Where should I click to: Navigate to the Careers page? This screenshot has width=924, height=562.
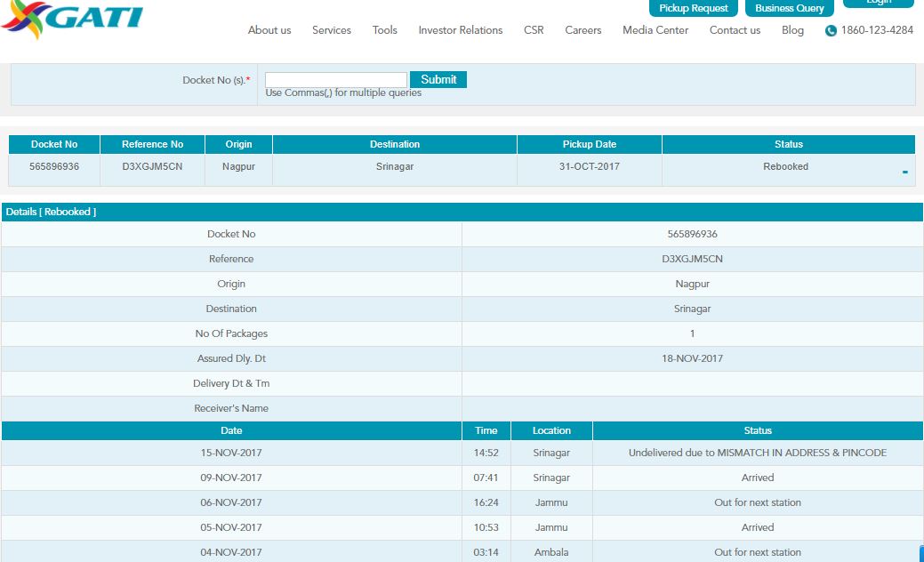583,30
